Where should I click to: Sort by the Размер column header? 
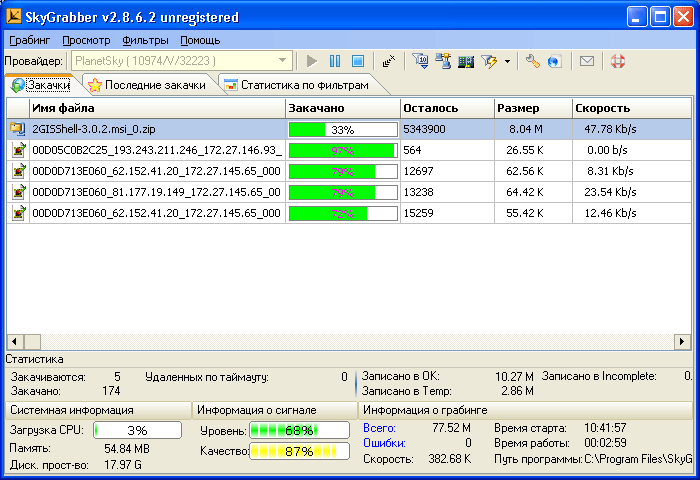pos(533,108)
